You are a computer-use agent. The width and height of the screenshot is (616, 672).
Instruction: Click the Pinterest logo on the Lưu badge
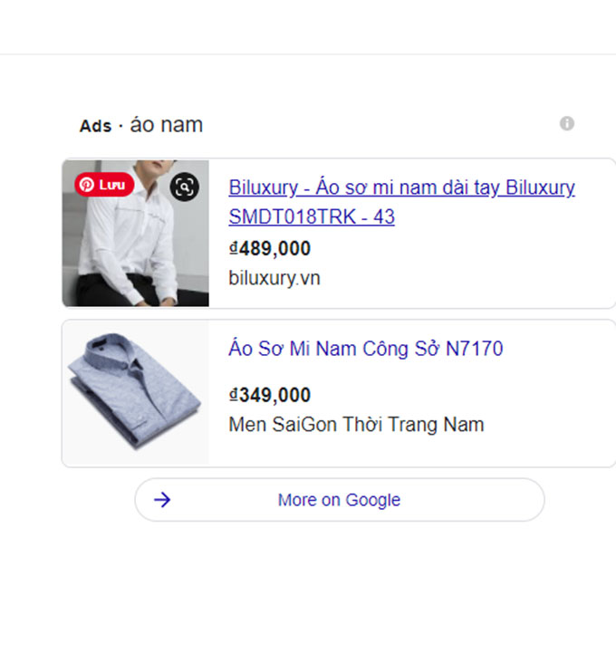pyautogui.click(x=87, y=185)
